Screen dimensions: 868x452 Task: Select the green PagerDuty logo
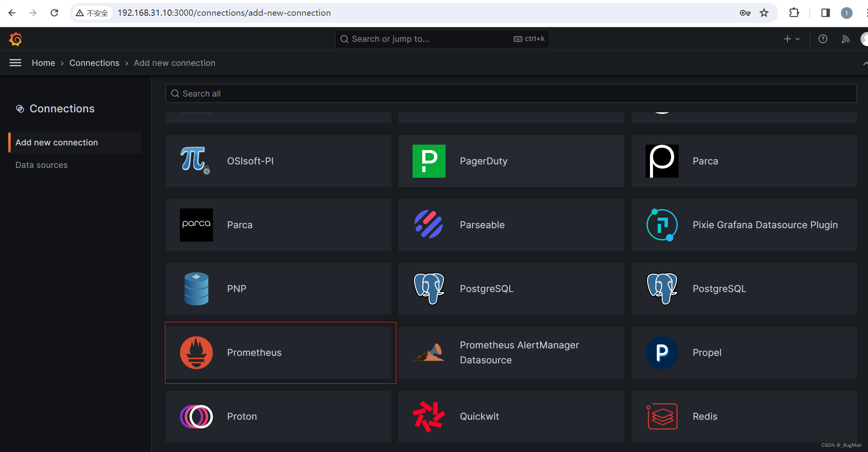[x=429, y=161]
